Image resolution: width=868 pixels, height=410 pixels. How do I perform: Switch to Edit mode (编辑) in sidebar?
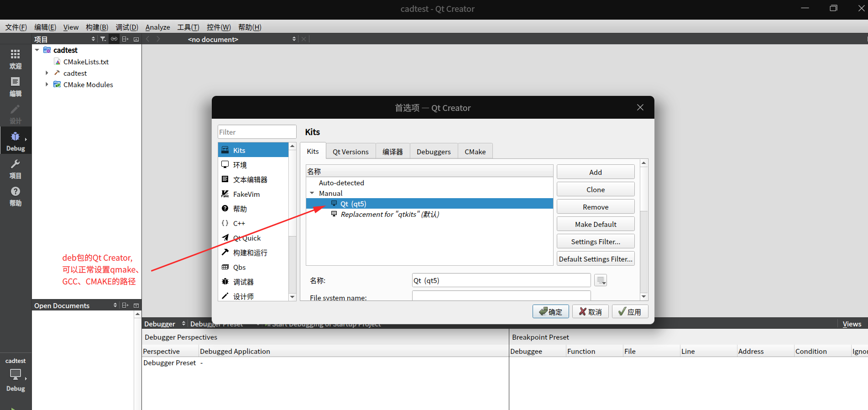(x=16, y=86)
